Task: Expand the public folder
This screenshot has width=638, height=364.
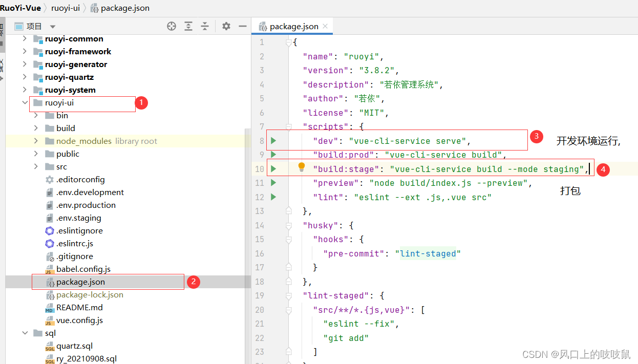Action: pos(36,154)
